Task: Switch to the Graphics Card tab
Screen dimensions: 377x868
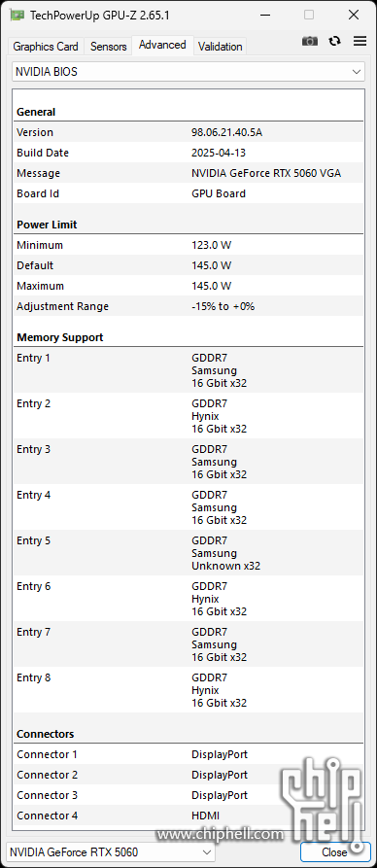Action: tap(46, 47)
